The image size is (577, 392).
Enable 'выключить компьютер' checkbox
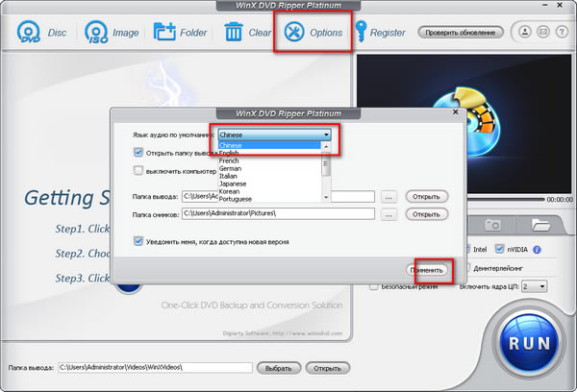(138, 171)
